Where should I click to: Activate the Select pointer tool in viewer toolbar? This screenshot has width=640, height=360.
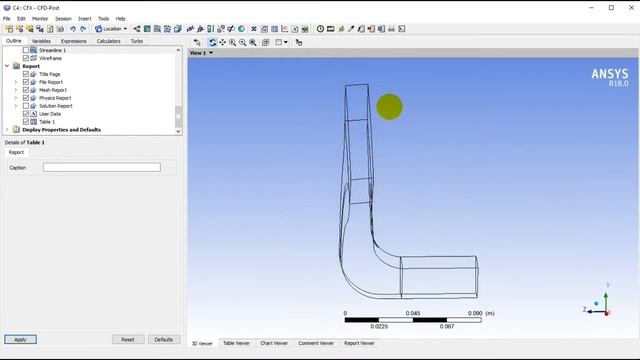coord(197,42)
